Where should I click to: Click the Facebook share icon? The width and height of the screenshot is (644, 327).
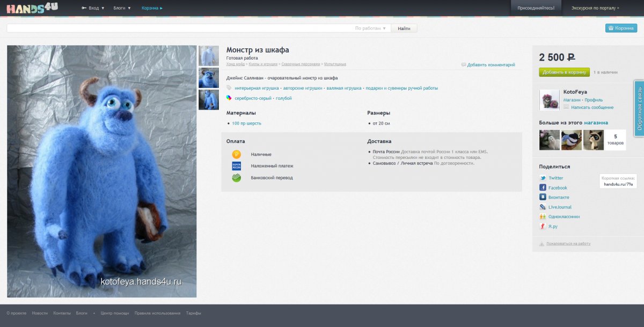(x=543, y=187)
